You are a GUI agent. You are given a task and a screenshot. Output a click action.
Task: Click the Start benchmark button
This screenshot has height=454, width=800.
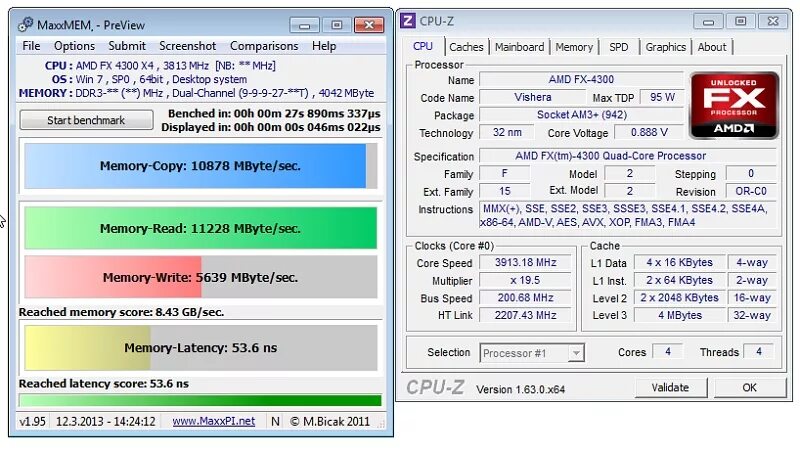point(86,120)
